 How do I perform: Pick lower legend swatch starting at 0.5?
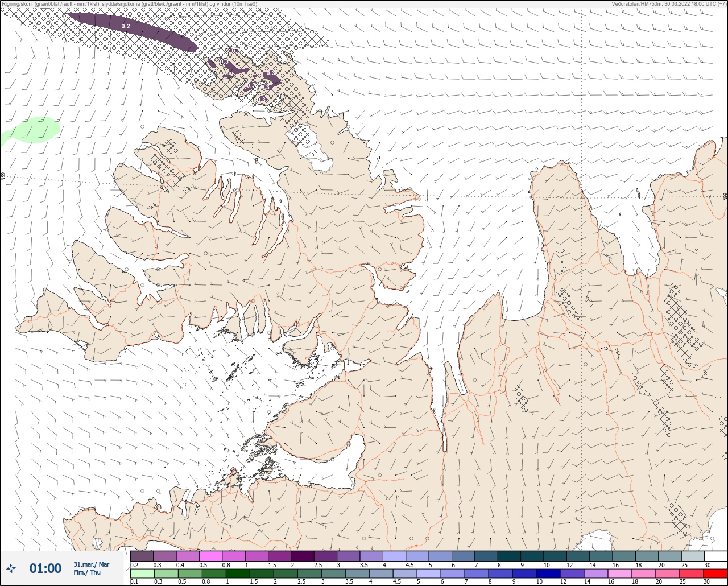coord(189,573)
